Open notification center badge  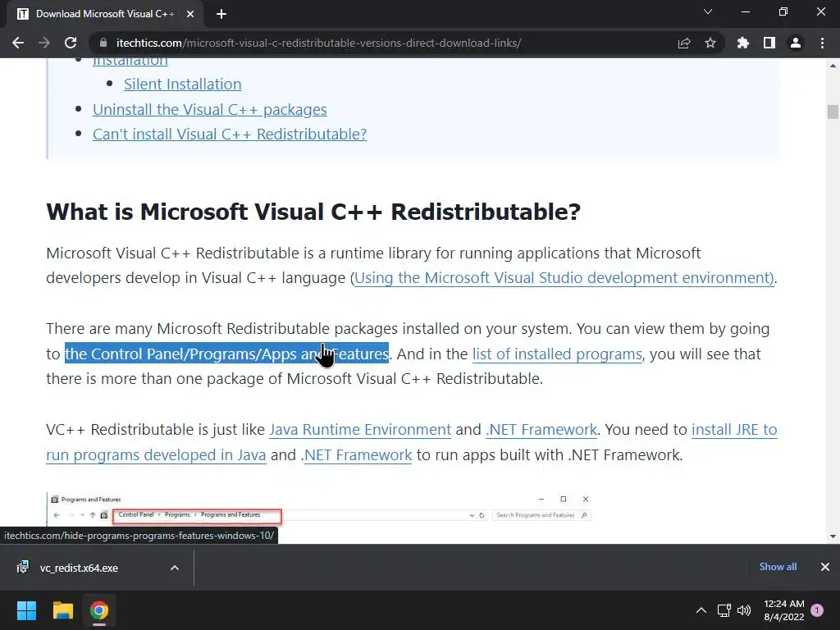817,610
